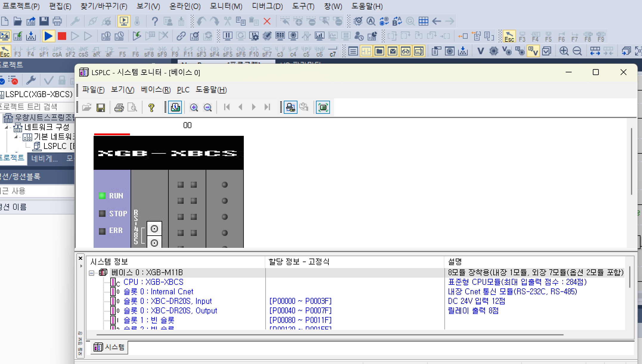
Task: Go to first base with skip-back button
Action: (227, 107)
